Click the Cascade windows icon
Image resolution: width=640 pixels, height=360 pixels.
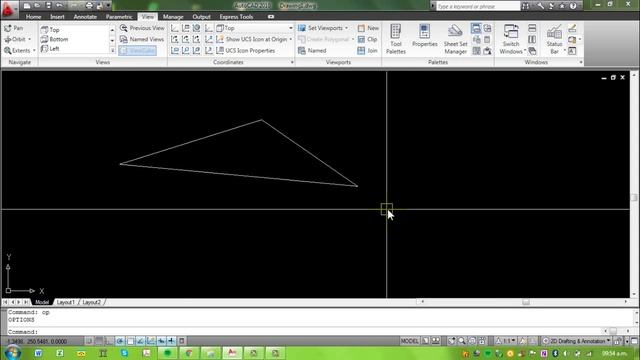532,51
